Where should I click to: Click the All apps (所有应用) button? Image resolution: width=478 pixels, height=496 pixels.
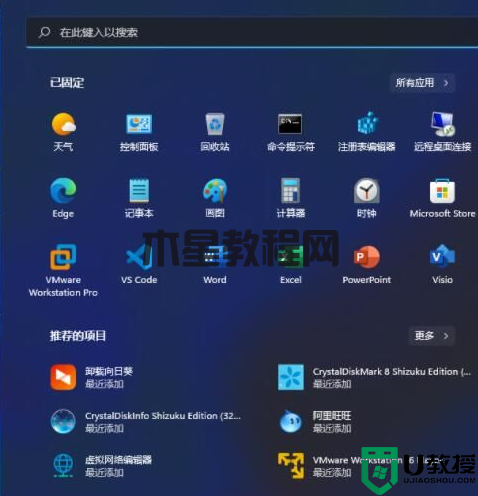(x=422, y=83)
